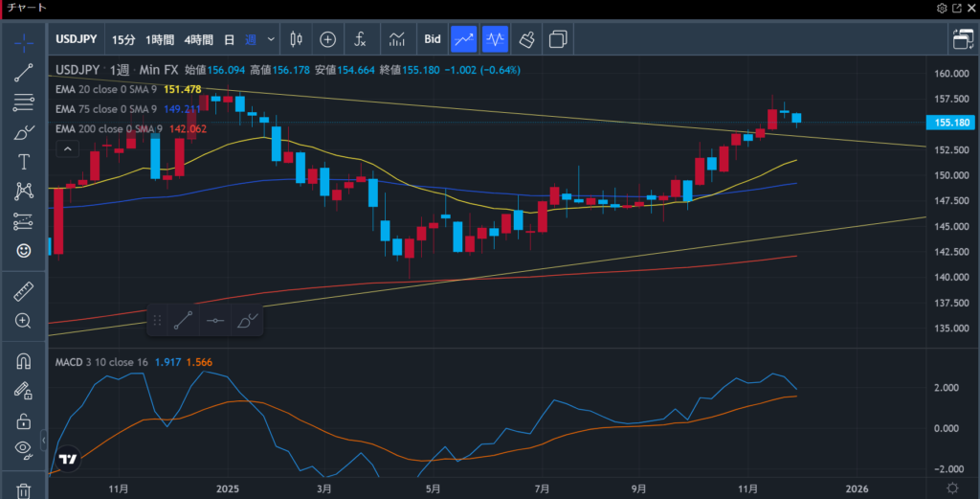Open the emoji icons tool
This screenshot has height=499, width=980.
point(24,250)
